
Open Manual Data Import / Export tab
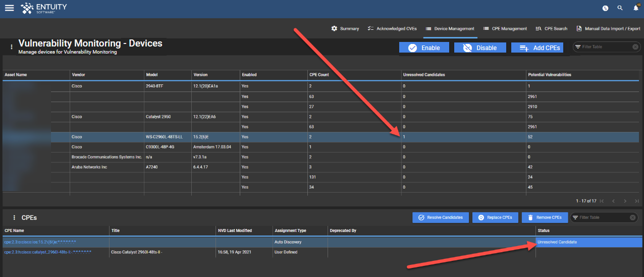click(x=608, y=29)
